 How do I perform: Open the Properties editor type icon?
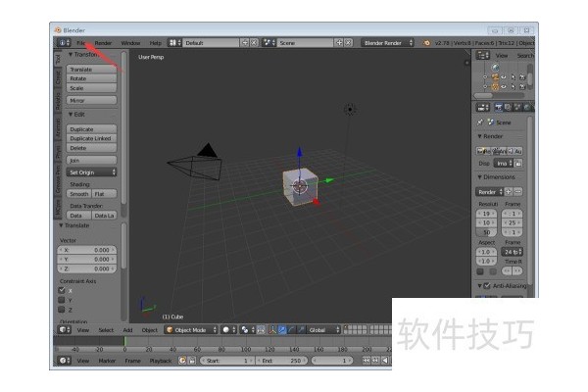click(x=482, y=108)
